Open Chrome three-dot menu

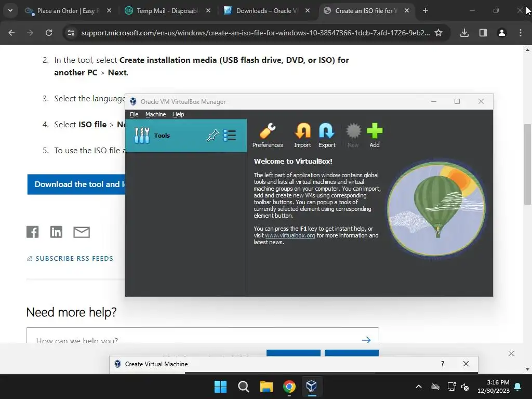pos(521,33)
